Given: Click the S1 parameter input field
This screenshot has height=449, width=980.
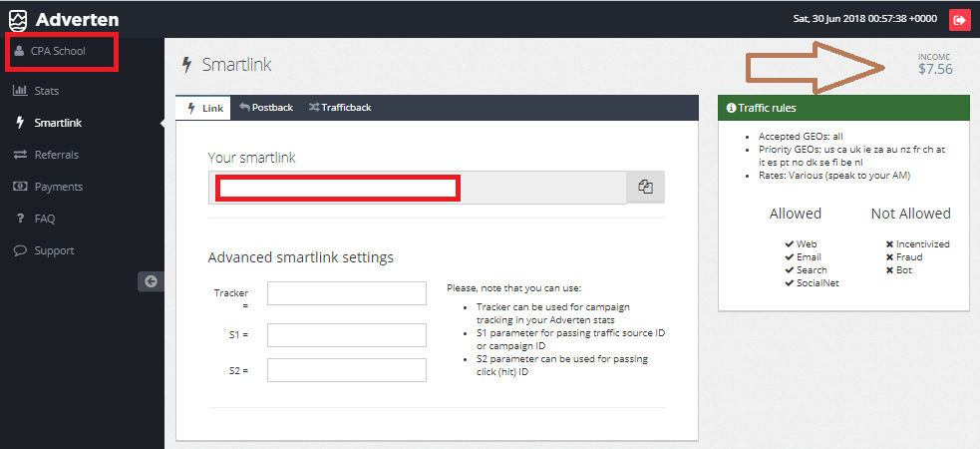Looking at the screenshot, I should [x=347, y=335].
